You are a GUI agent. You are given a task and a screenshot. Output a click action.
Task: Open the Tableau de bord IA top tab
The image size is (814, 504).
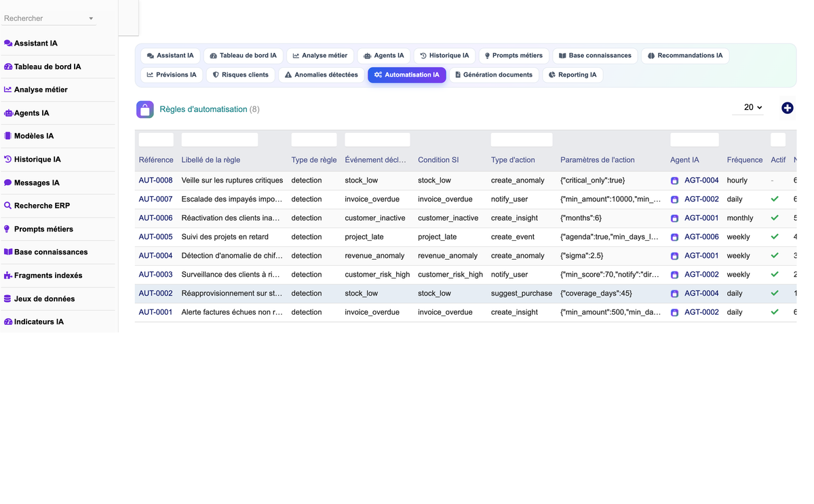pyautogui.click(x=244, y=56)
